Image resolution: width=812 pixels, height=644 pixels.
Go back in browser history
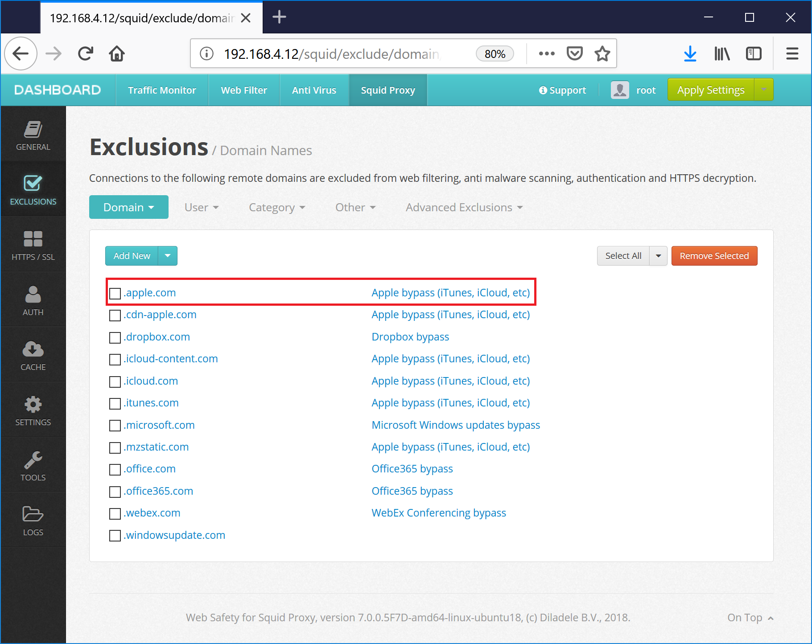click(21, 54)
